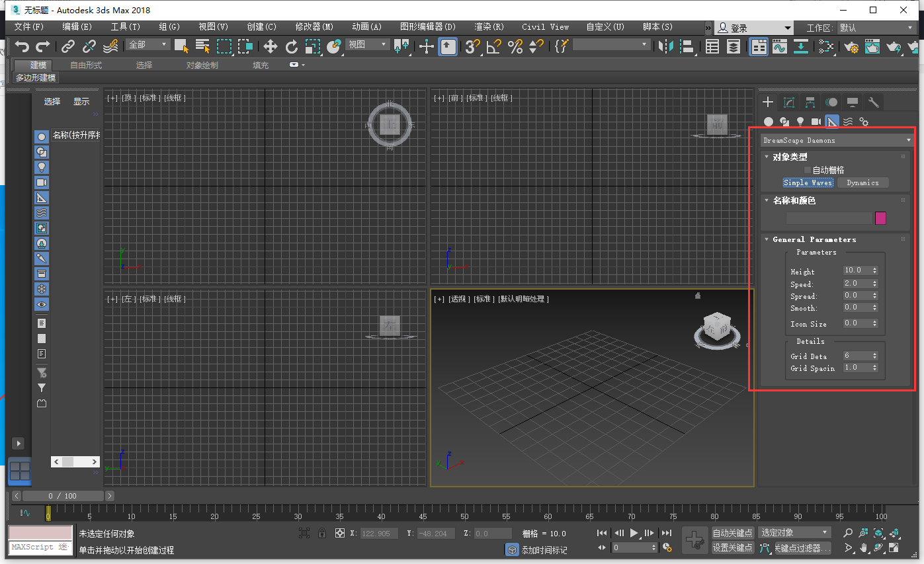Image resolution: width=924 pixels, height=564 pixels.
Task: Open the Display panel tab icon
Action: pos(853,102)
